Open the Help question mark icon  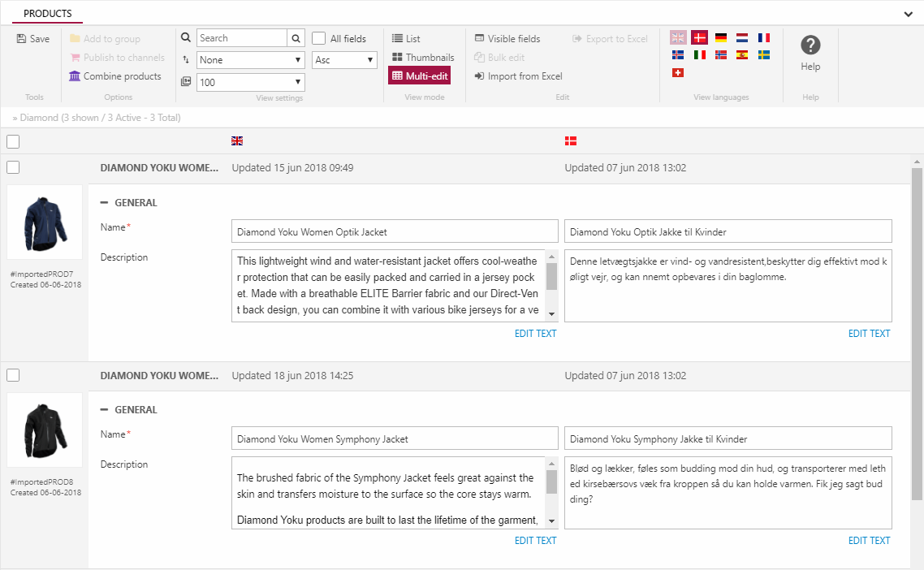tap(810, 45)
